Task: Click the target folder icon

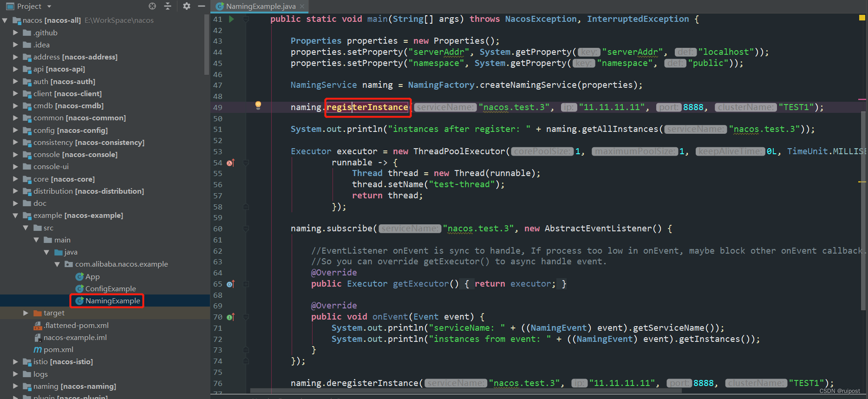Action: tap(38, 313)
